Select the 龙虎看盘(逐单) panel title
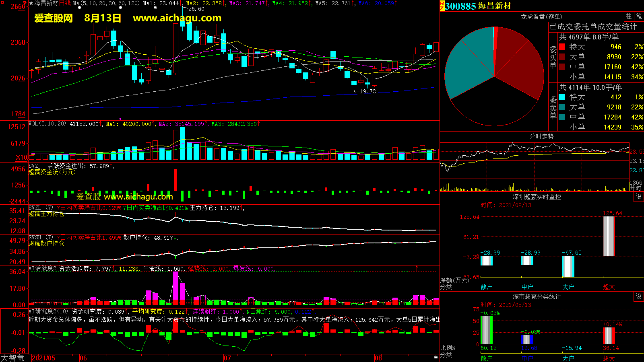644x362 pixels. point(541,16)
